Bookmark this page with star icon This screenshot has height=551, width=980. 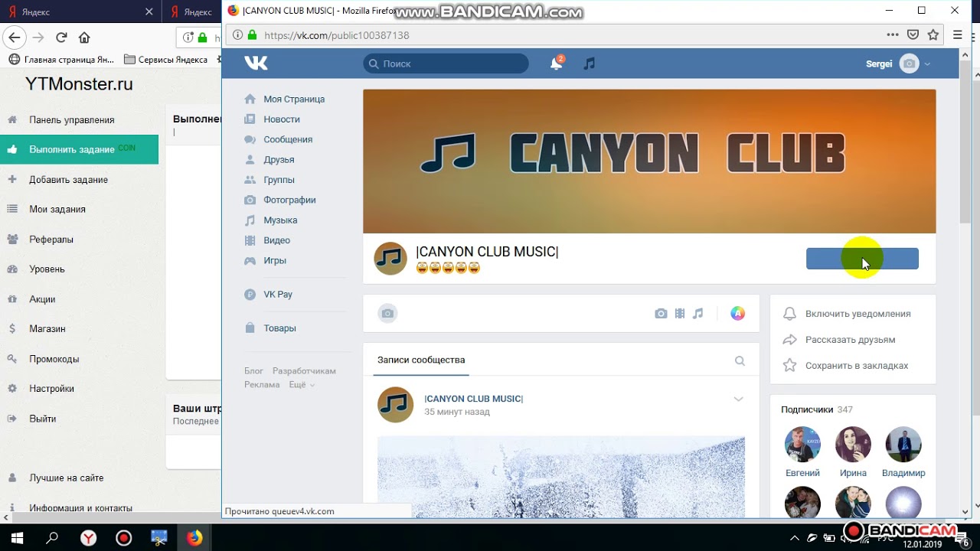[x=933, y=34]
